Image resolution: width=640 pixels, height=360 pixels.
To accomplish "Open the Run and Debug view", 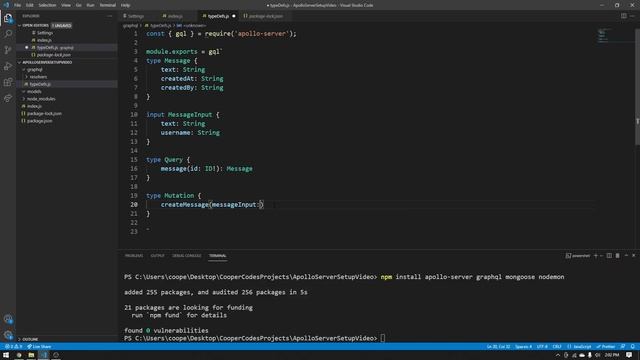I will (x=8, y=66).
